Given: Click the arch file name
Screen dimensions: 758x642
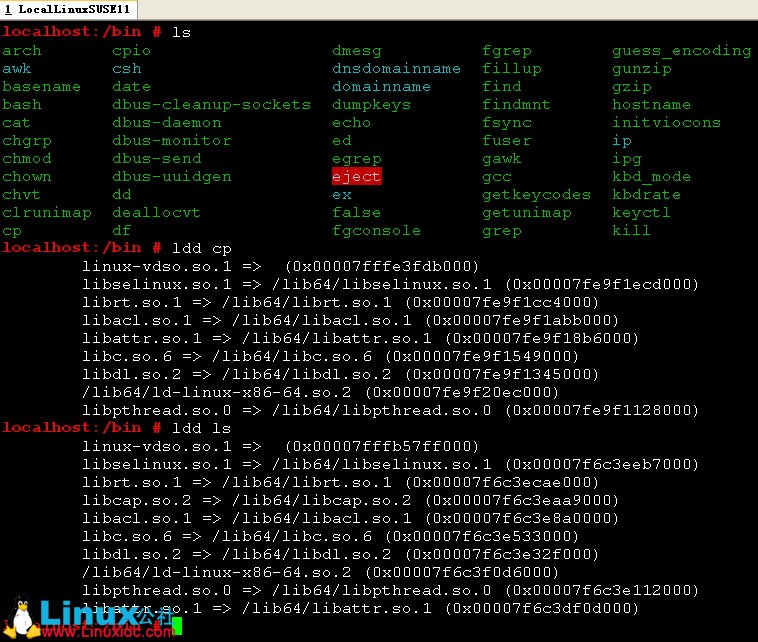Looking at the screenshot, I should point(22,50).
